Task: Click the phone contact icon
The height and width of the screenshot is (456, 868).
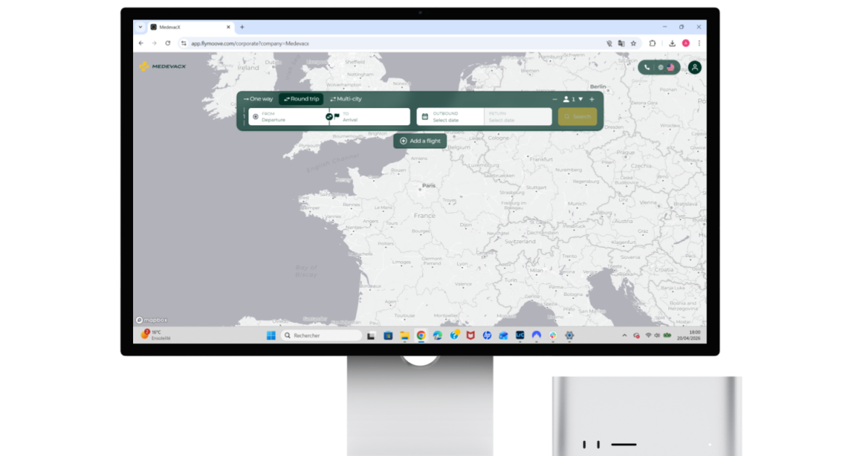Action: point(647,67)
